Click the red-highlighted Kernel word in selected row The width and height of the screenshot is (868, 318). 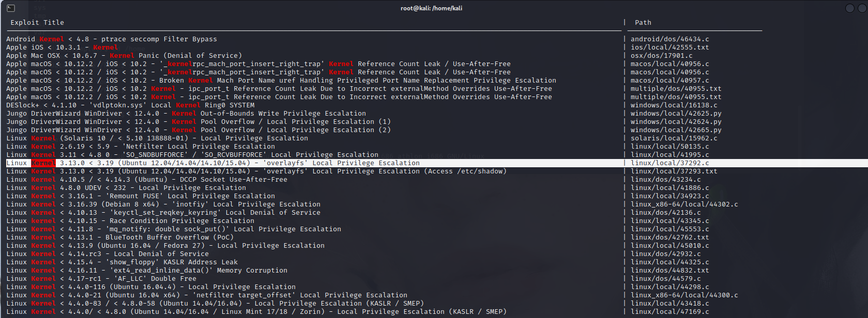pos(43,163)
